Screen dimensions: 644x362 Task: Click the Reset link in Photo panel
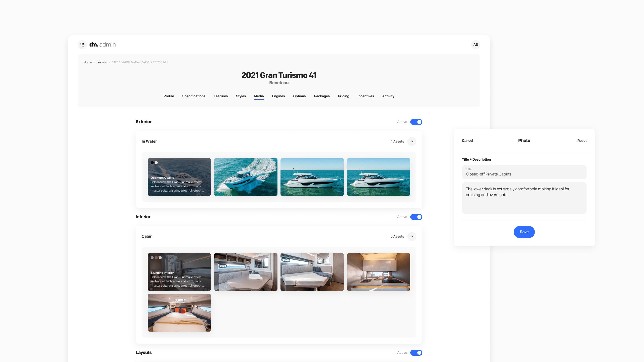[x=582, y=141]
